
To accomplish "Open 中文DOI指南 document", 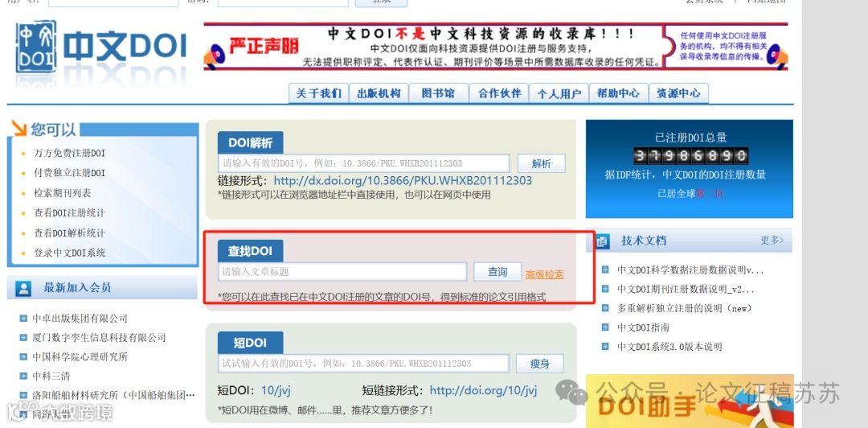I will click(643, 327).
